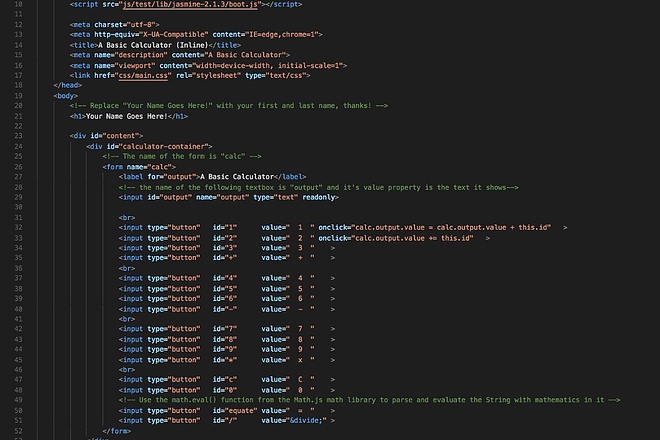Click the 'Replace Your Name Goes Here' comment
This screenshot has width=660, height=440.
[x=229, y=106]
